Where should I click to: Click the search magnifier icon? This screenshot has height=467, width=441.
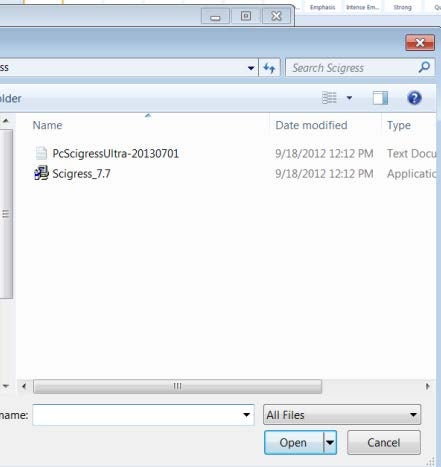(424, 67)
